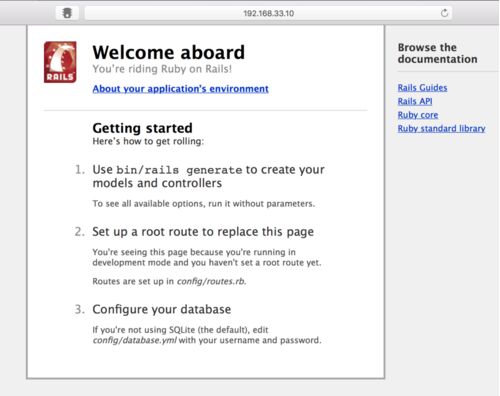500x396 pixels.
Task: Click the Welcome aboard heading
Action: pos(169,52)
